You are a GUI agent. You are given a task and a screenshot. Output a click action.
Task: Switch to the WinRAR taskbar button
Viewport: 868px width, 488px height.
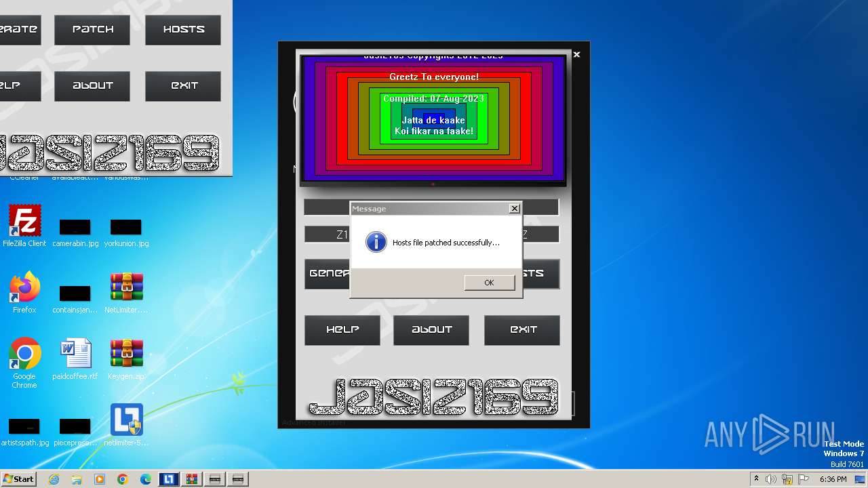[x=192, y=479]
